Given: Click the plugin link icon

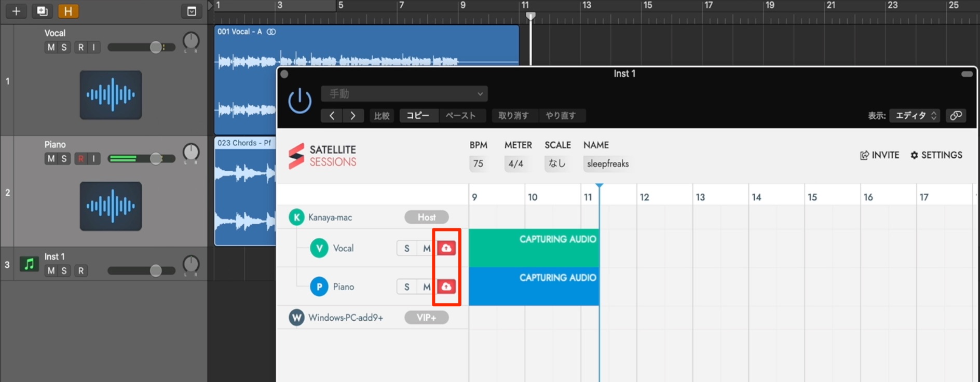Looking at the screenshot, I should [956, 116].
